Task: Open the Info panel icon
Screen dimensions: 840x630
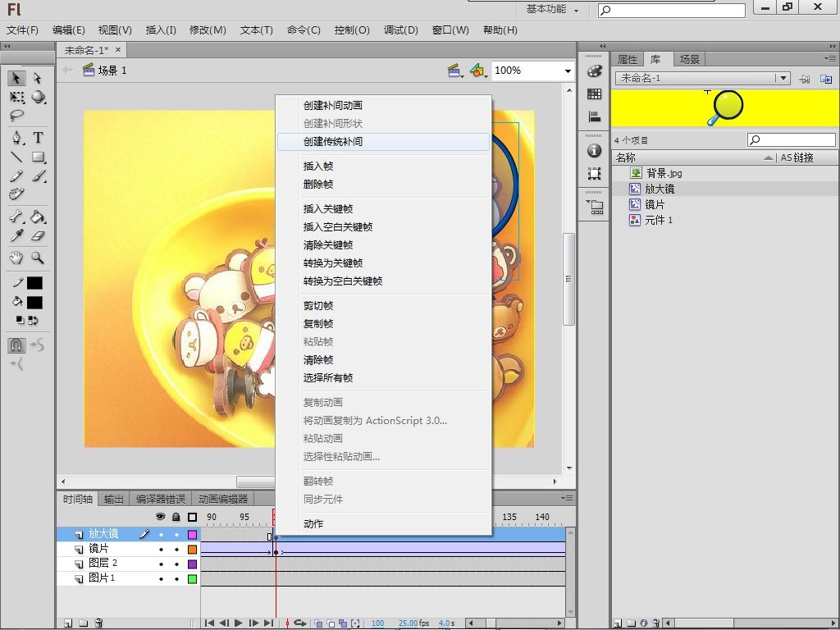Action: (594, 151)
